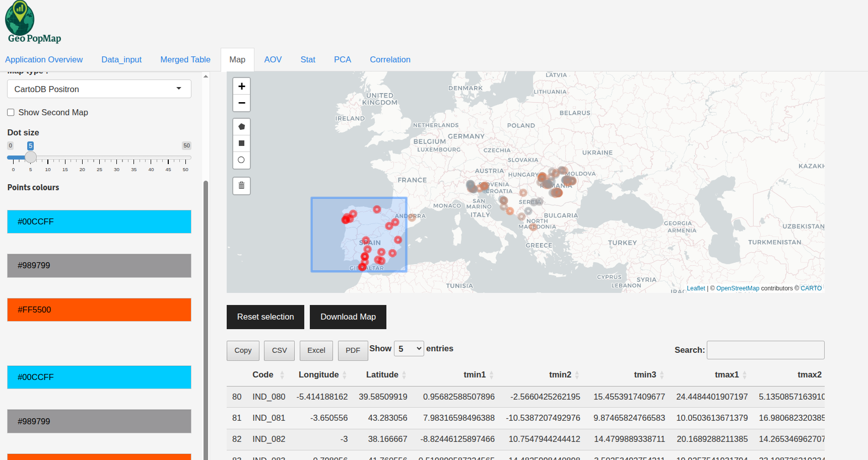
Task: Click the first #989799 grey colour swatch
Action: tap(99, 266)
